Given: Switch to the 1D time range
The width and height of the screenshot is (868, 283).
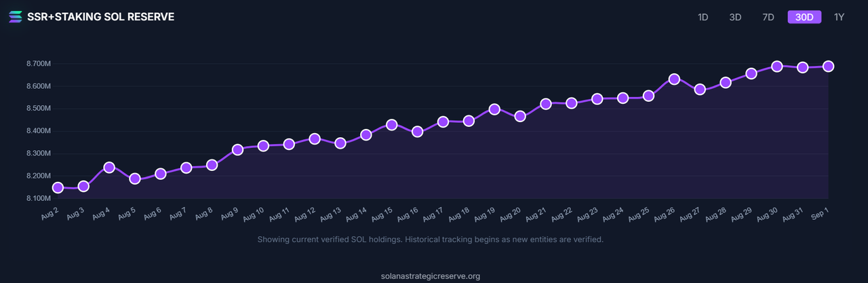Looking at the screenshot, I should [x=703, y=17].
